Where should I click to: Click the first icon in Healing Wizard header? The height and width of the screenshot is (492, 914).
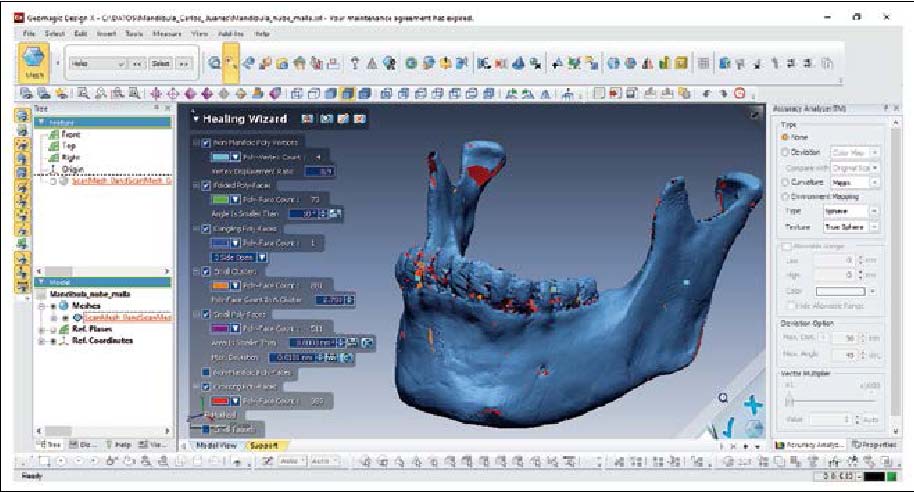click(308, 119)
